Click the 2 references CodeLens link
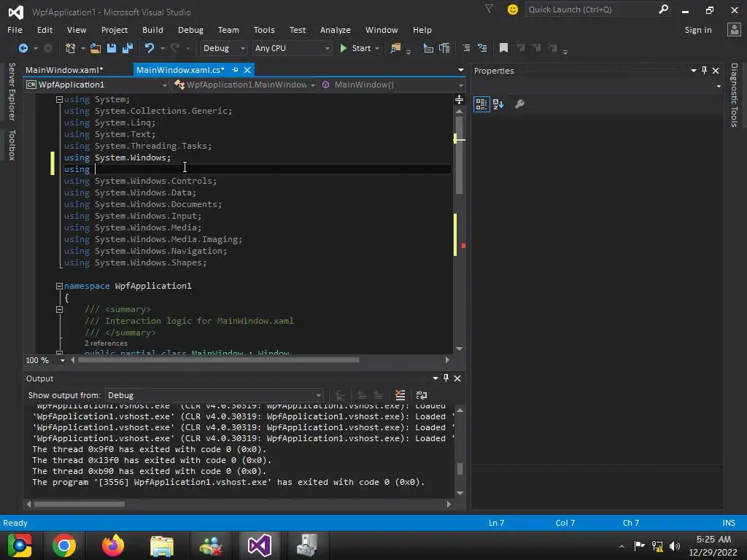The image size is (747, 560). pos(106,343)
